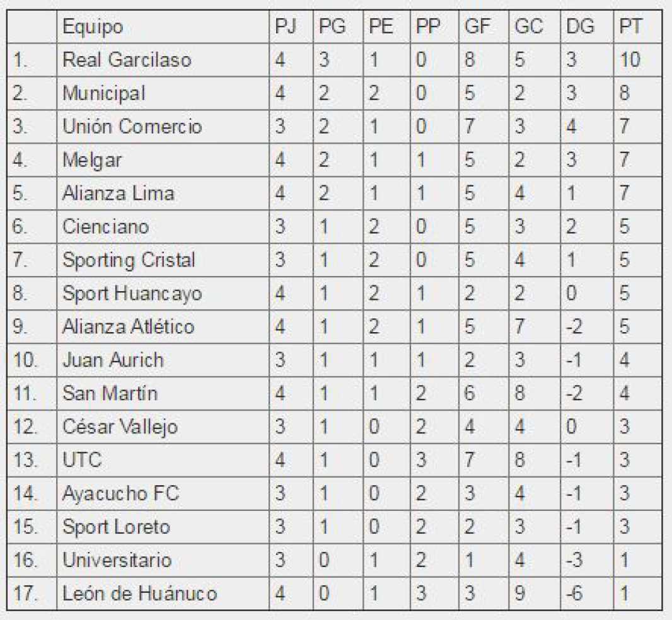
Task: Click the César Vallejo team name
Action: 120,427
